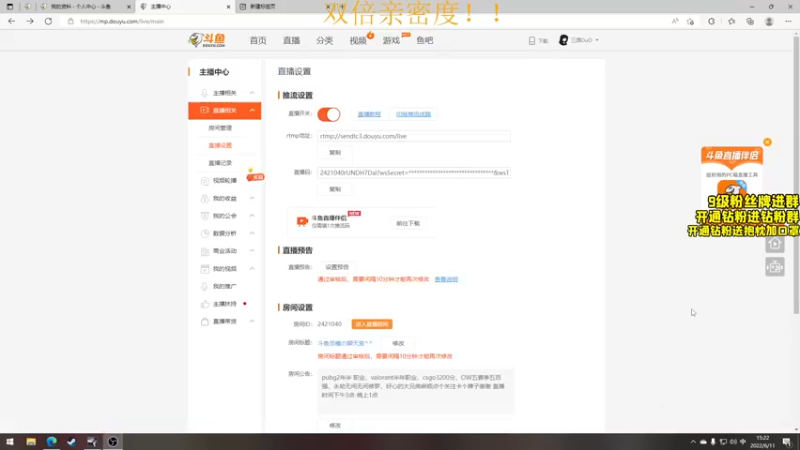Expand the 商业活动 section chevron

point(252,251)
